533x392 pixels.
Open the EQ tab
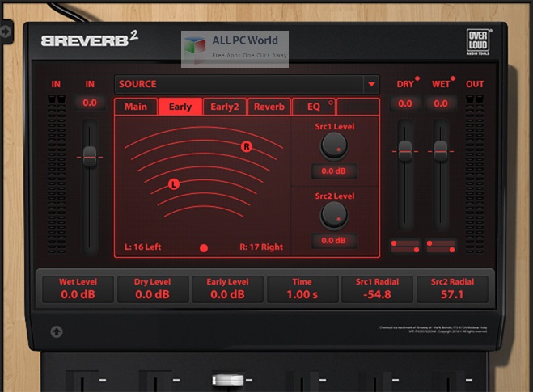313,107
